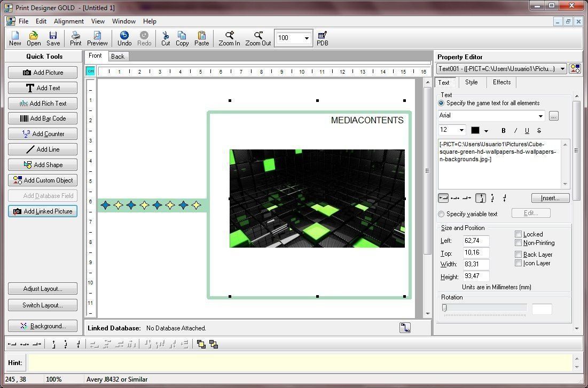
Task: Open the PDB toolbar icon
Action: click(x=322, y=38)
